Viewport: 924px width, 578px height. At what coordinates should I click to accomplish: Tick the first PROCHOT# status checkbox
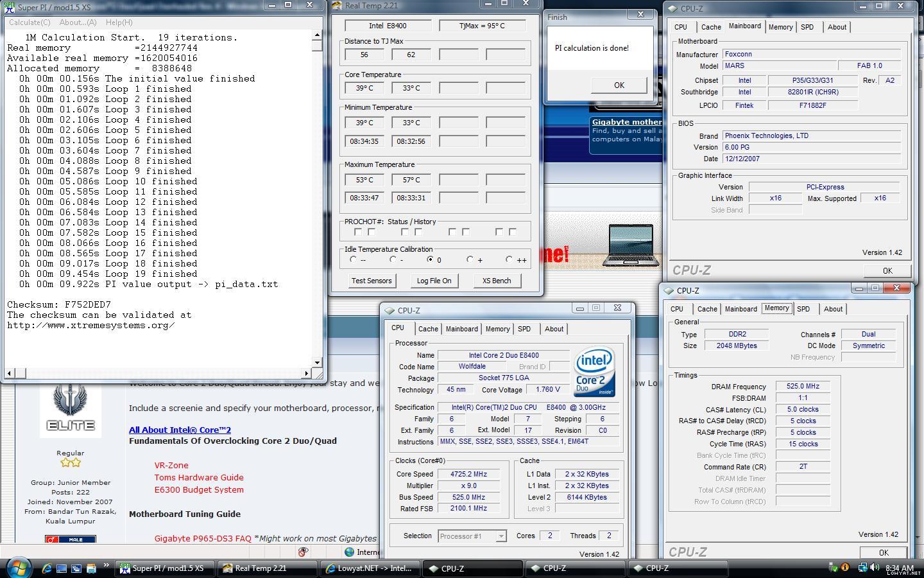click(358, 232)
